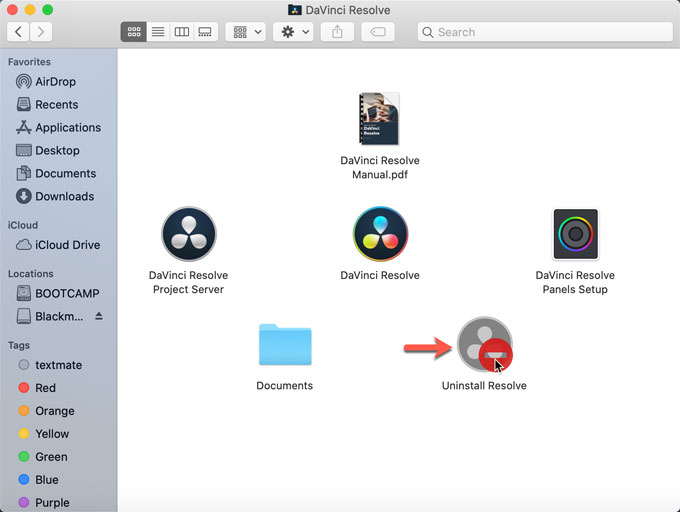Open the Action gear dropdown menu
The width and height of the screenshot is (680, 512).
[293, 32]
